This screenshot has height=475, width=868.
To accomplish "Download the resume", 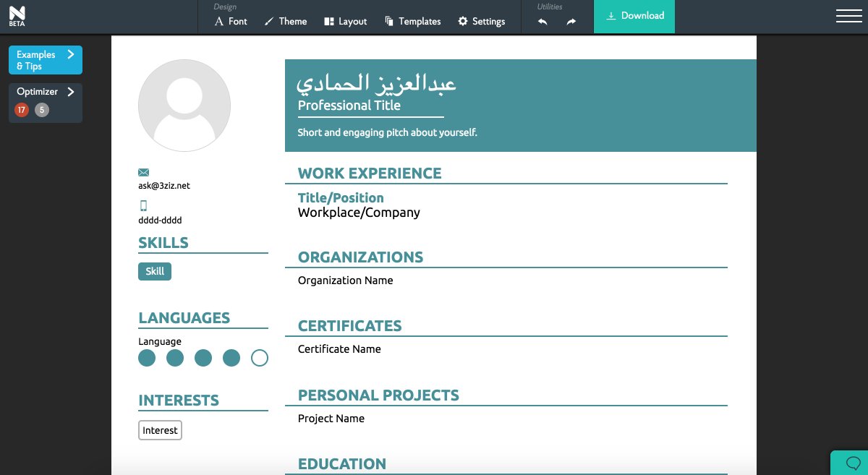I will (634, 16).
